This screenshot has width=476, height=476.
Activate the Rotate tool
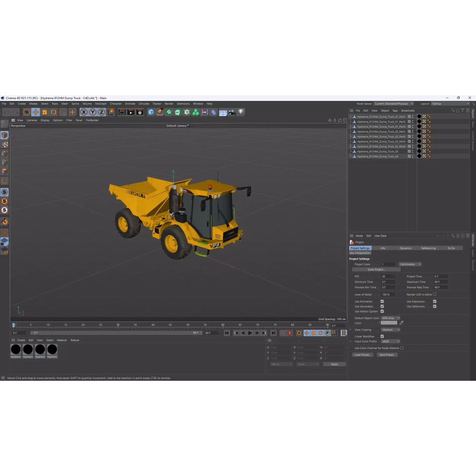53,112
